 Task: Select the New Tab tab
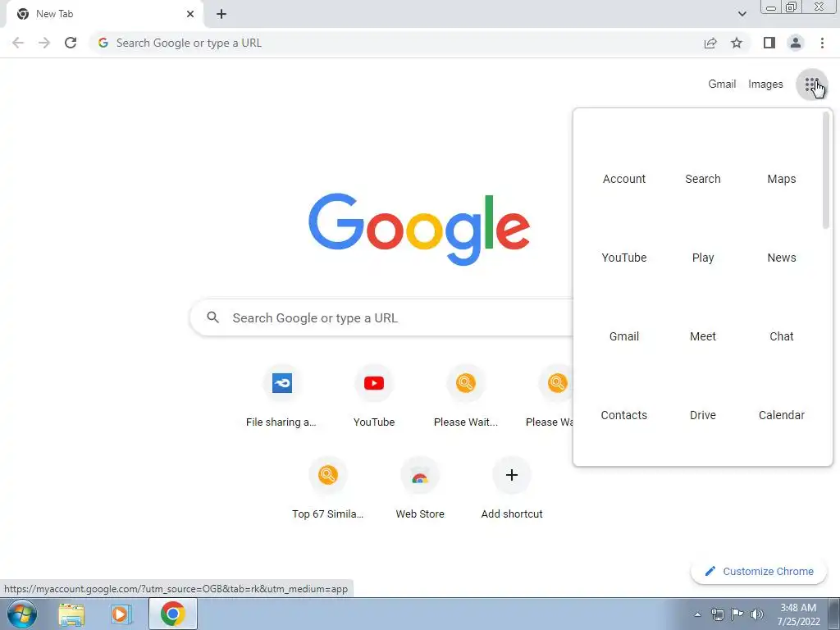point(104,14)
